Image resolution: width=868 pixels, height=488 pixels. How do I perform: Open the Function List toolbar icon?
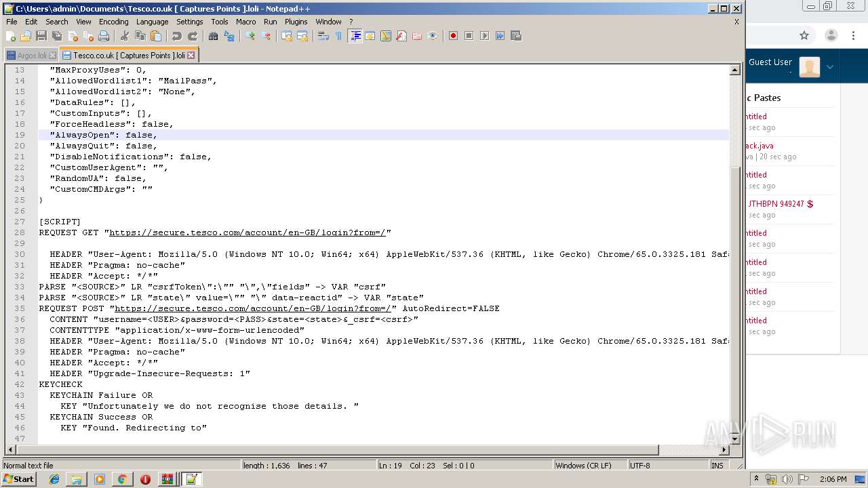(x=401, y=36)
